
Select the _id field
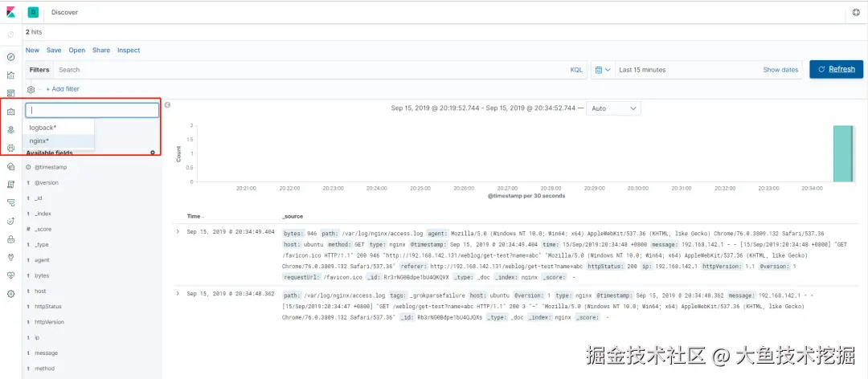point(39,198)
